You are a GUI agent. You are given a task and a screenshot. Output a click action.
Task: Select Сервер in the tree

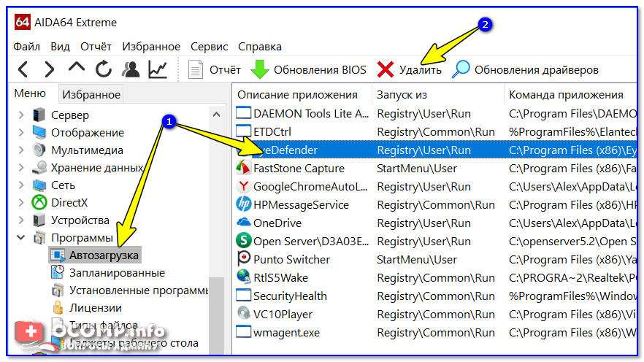[x=70, y=115]
